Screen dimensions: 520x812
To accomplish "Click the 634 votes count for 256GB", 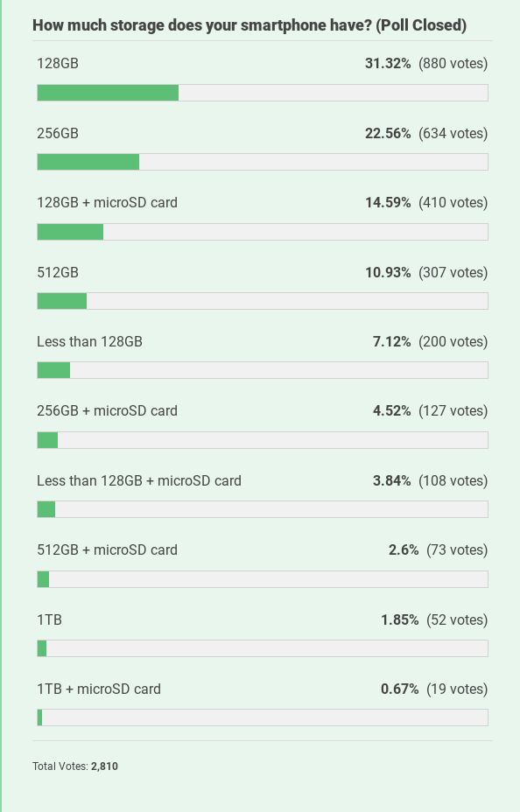I will pos(453,133).
